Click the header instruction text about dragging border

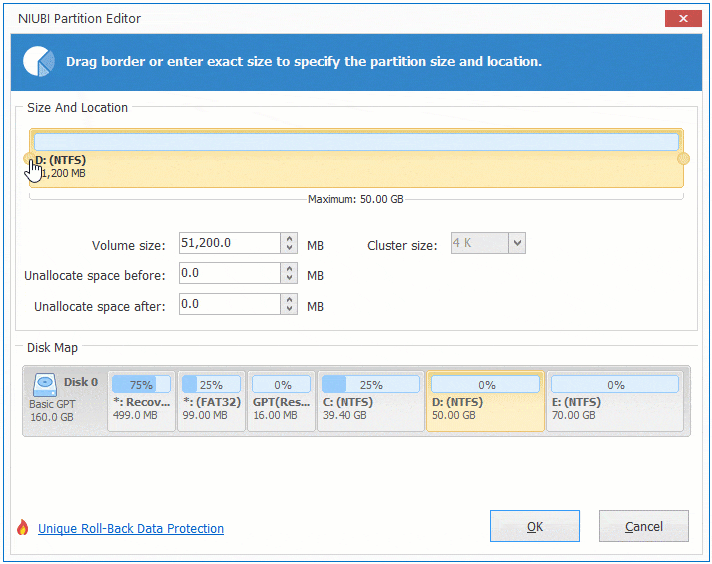(304, 61)
